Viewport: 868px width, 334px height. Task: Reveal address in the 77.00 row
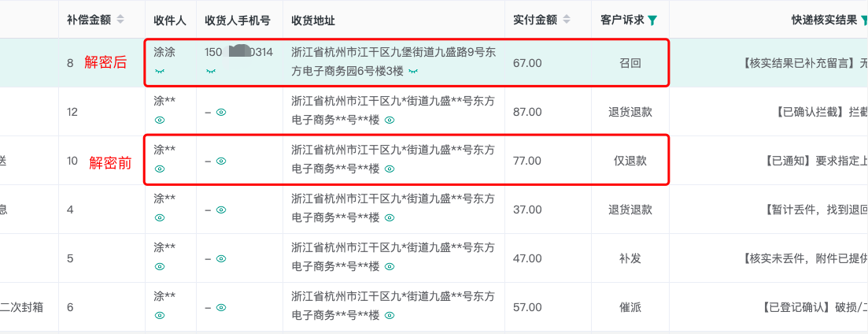click(390, 169)
